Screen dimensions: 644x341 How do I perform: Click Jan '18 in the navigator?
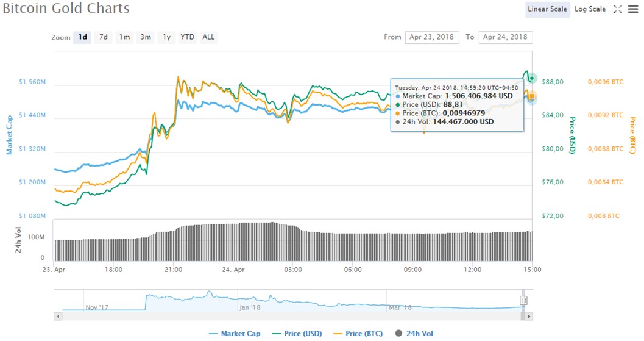coord(250,307)
